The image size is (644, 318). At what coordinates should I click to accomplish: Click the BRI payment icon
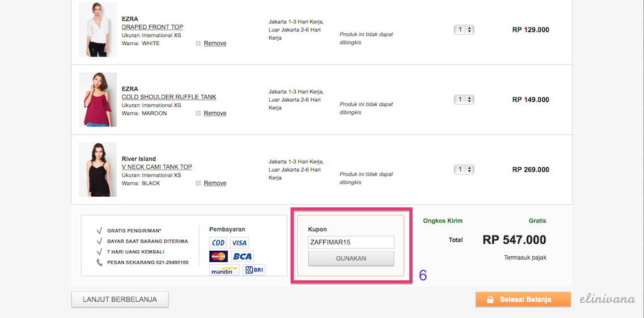[x=254, y=270]
